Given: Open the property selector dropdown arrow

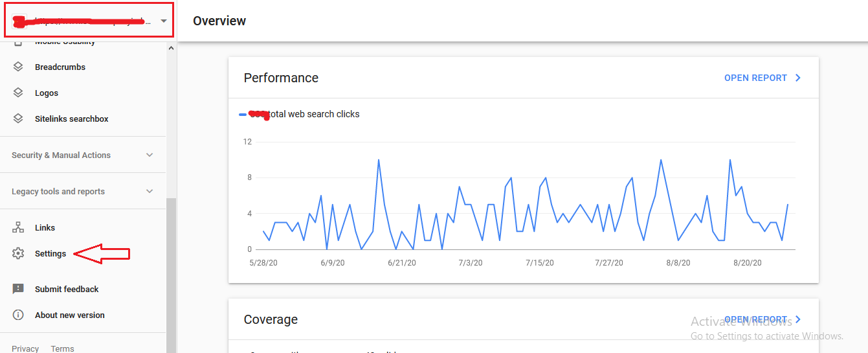Looking at the screenshot, I should pos(164,21).
